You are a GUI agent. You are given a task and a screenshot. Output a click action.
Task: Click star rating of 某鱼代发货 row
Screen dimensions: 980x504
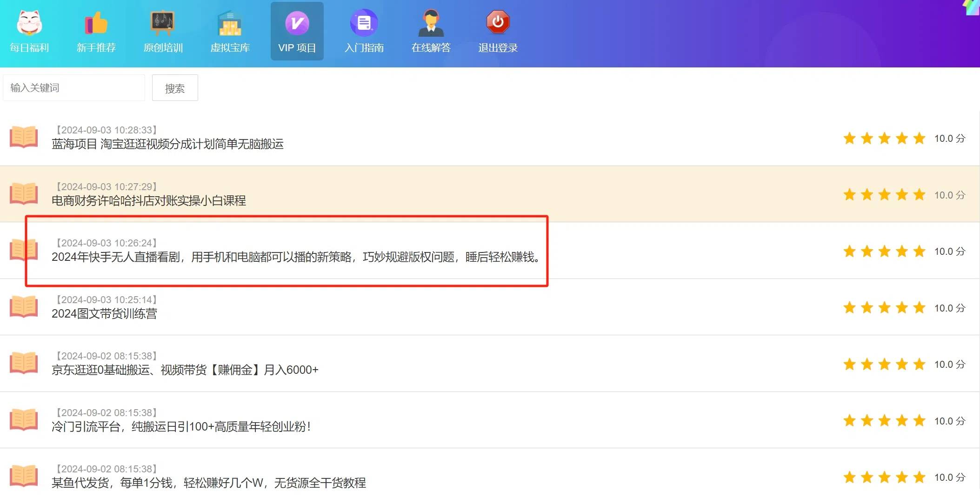point(884,477)
